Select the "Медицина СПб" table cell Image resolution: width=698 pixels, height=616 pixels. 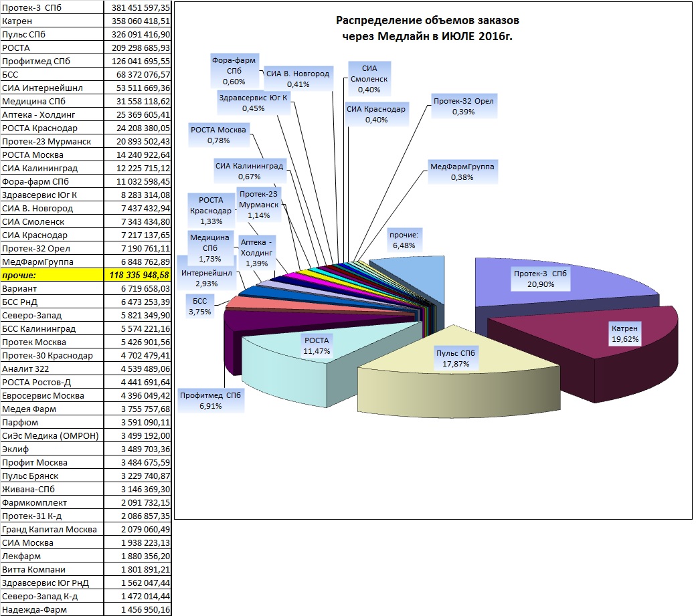(52, 101)
